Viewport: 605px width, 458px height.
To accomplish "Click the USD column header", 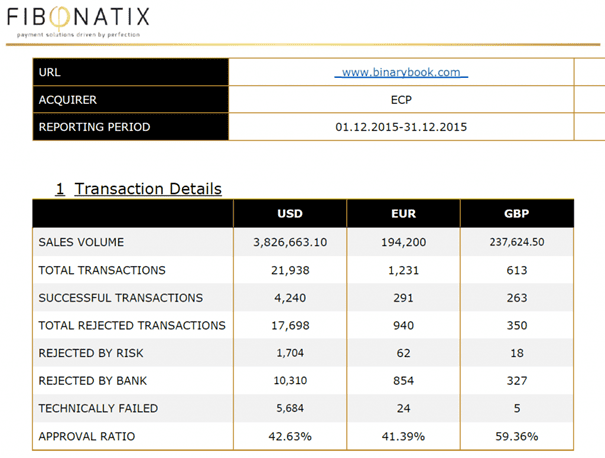I will 290,213.
